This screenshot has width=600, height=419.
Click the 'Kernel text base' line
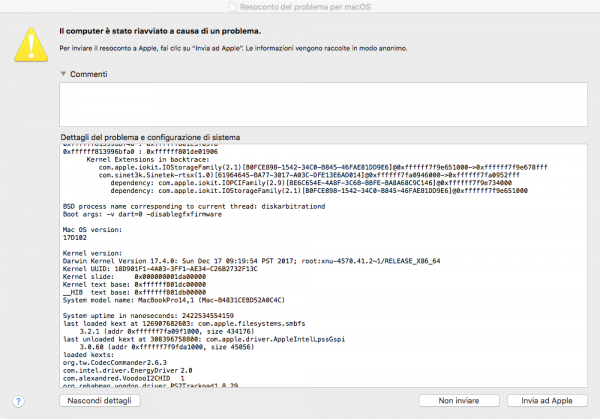pyautogui.click(x=134, y=285)
